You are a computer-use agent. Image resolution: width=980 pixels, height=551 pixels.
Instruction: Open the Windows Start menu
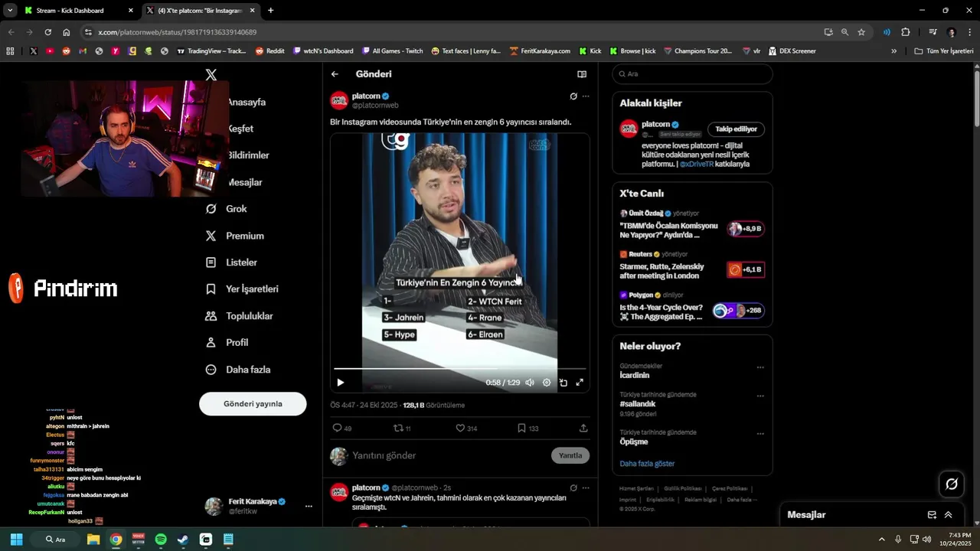click(x=16, y=540)
